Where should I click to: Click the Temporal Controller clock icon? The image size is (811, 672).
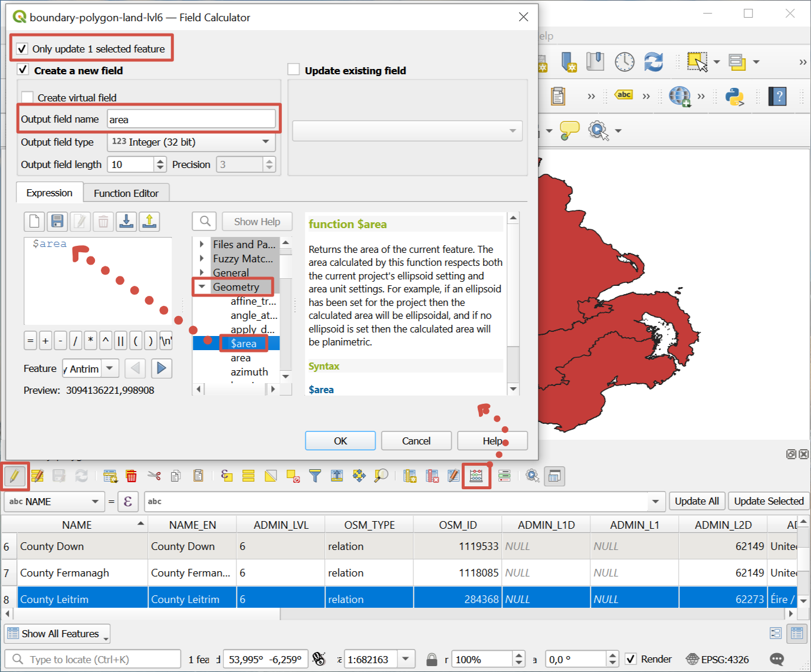coord(625,62)
